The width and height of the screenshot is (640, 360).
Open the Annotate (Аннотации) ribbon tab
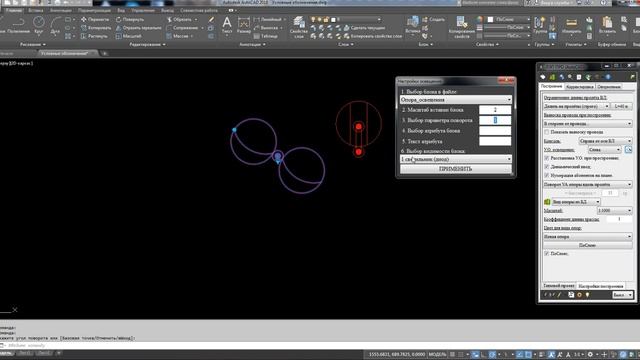[x=60, y=10]
